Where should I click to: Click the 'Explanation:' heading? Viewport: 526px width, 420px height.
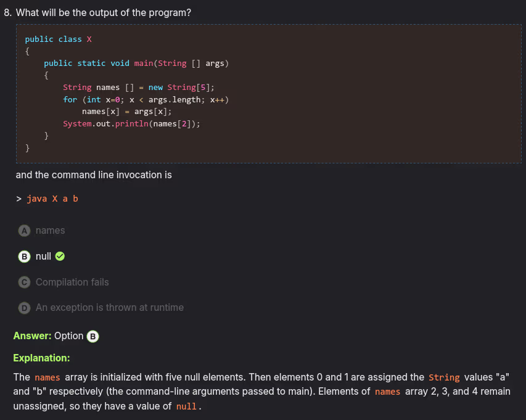coord(41,358)
